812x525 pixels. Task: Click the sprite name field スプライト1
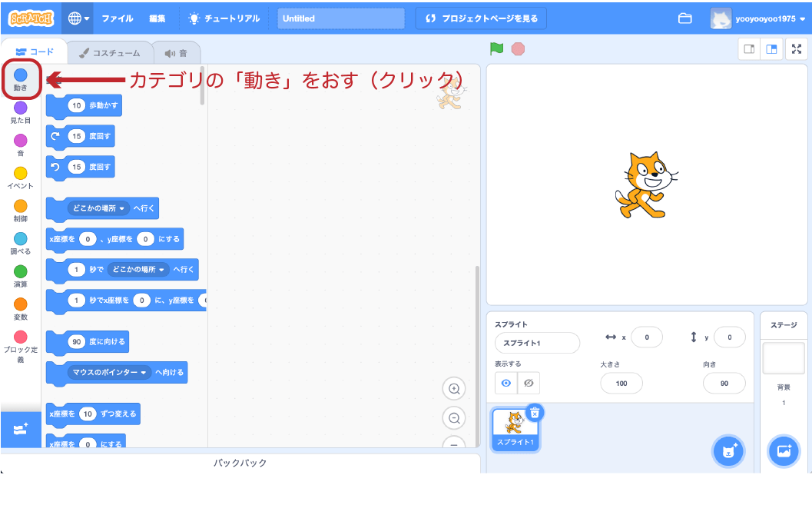(x=537, y=343)
